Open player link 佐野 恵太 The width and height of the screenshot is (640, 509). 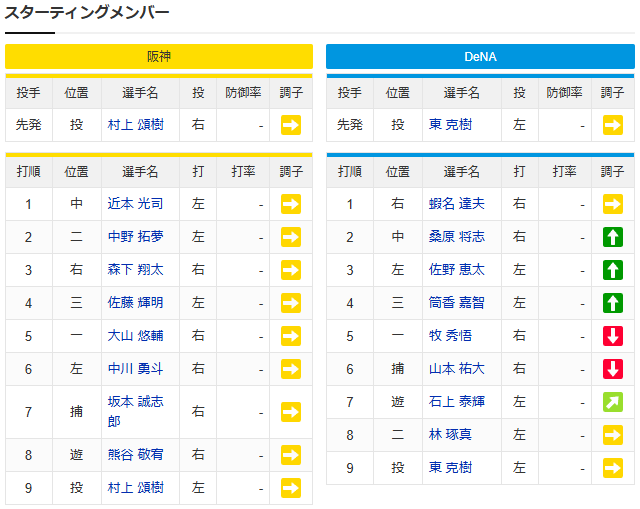coord(457,269)
